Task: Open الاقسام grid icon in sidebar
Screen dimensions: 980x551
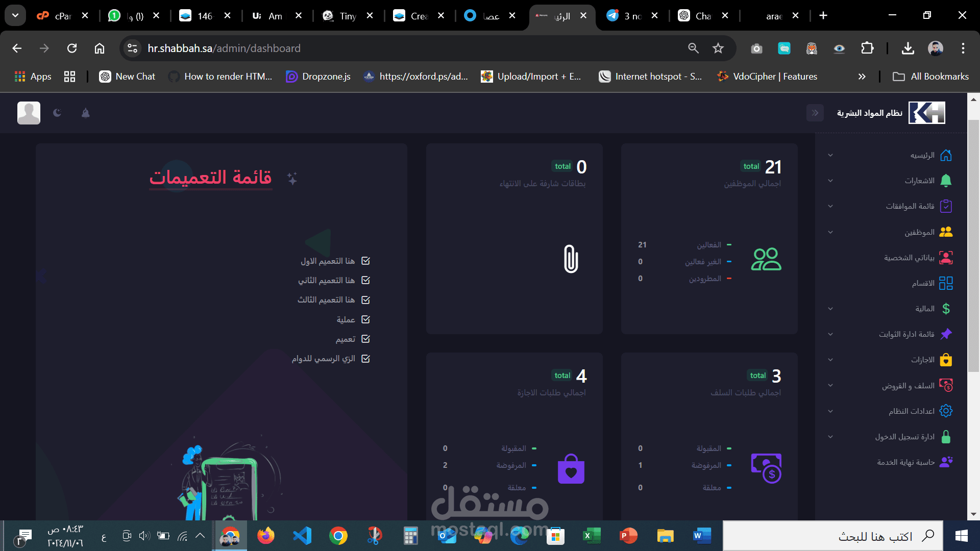Action: click(946, 283)
